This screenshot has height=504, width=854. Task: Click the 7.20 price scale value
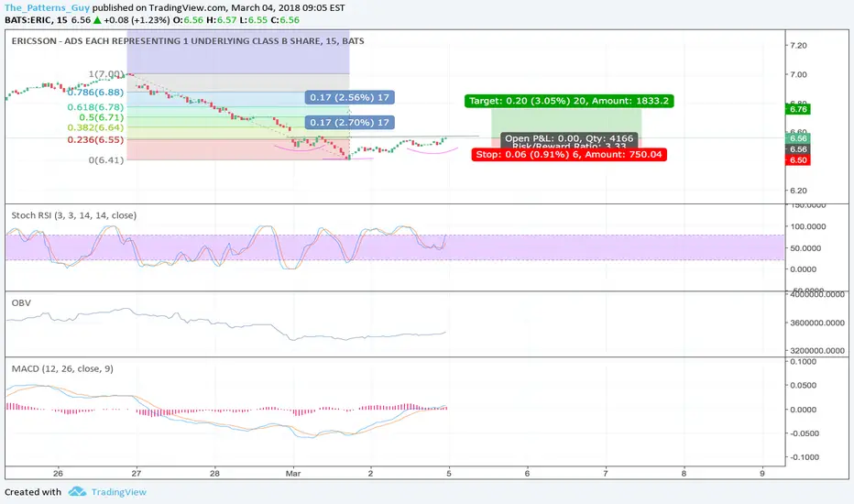pos(798,45)
